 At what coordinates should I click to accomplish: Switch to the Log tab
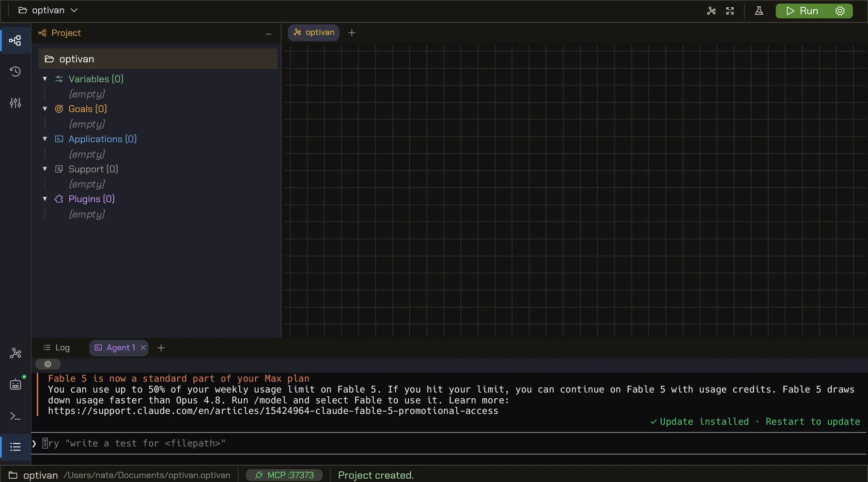[57, 347]
